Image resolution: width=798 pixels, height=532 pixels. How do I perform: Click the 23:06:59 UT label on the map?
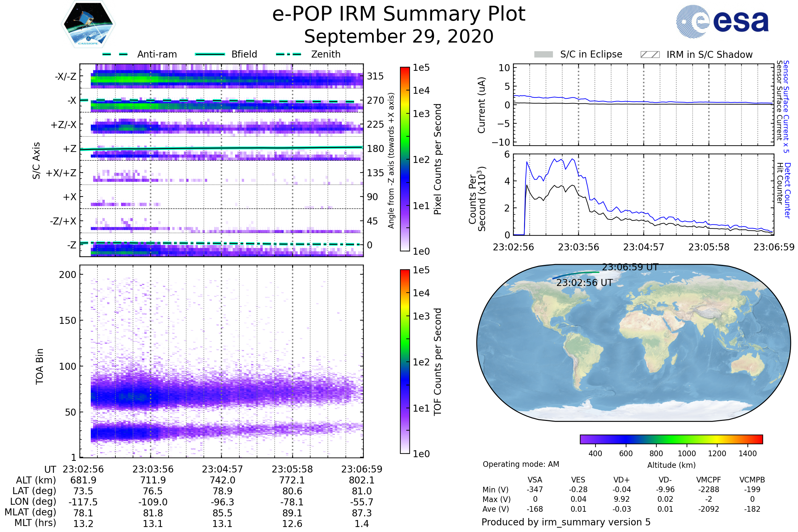click(x=630, y=267)
